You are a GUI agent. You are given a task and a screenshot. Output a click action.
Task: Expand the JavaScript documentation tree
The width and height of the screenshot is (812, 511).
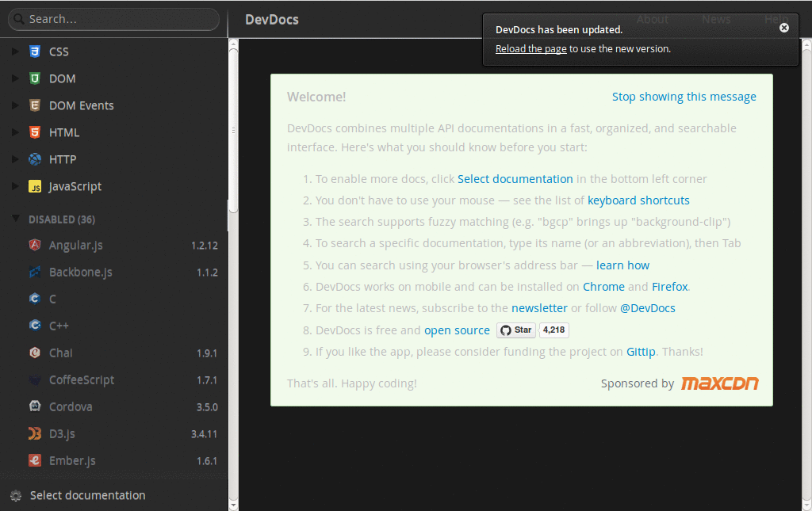(x=15, y=185)
